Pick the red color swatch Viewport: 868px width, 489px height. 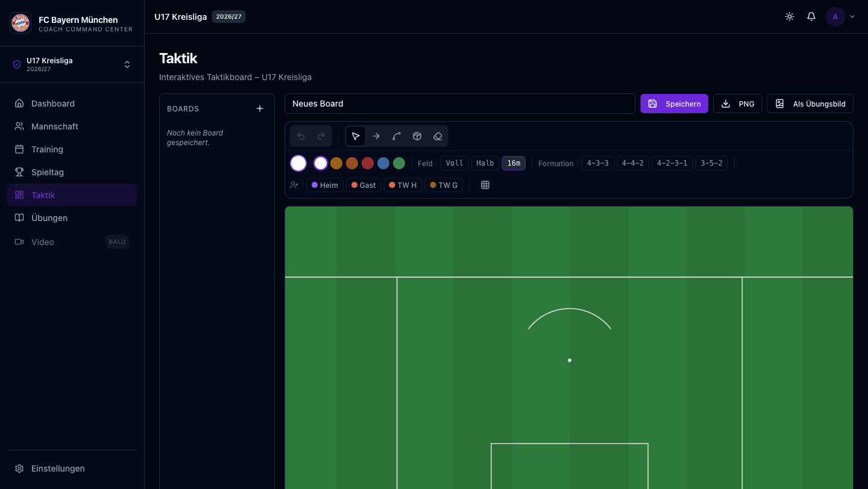(x=368, y=163)
